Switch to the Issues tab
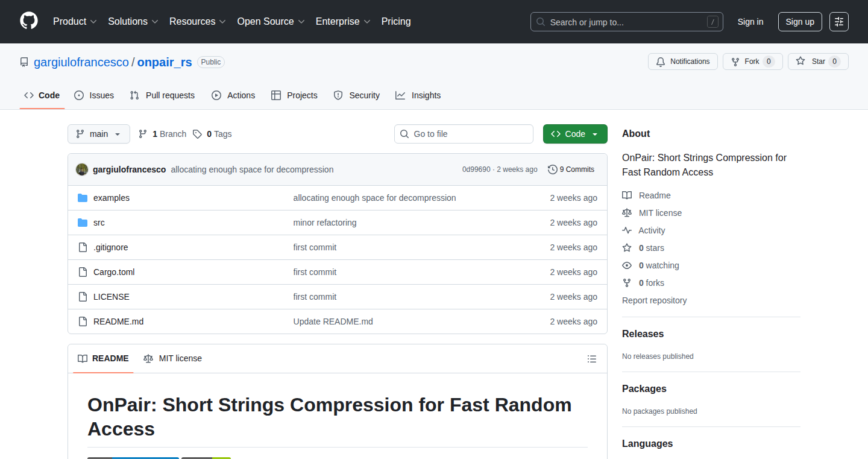This screenshot has width=868, height=459. pos(94,95)
